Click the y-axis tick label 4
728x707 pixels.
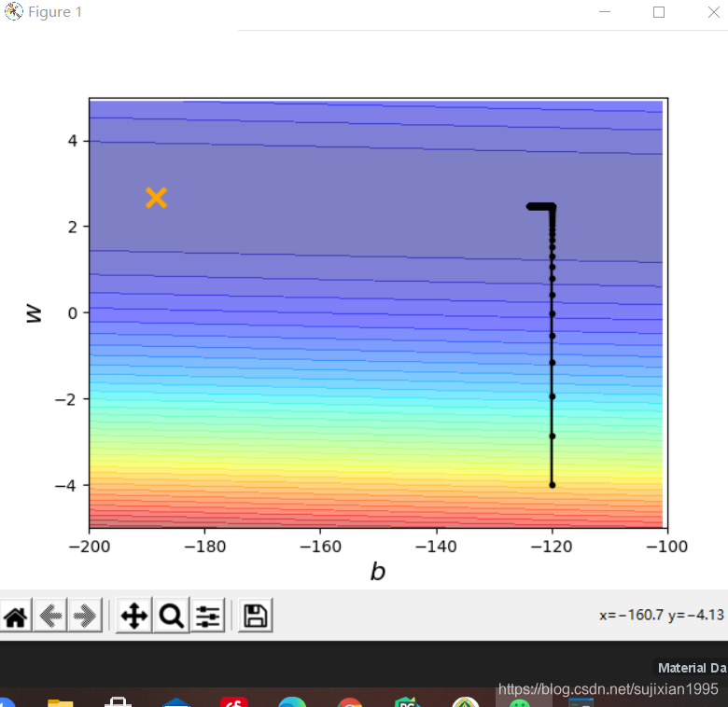pyautogui.click(x=73, y=141)
